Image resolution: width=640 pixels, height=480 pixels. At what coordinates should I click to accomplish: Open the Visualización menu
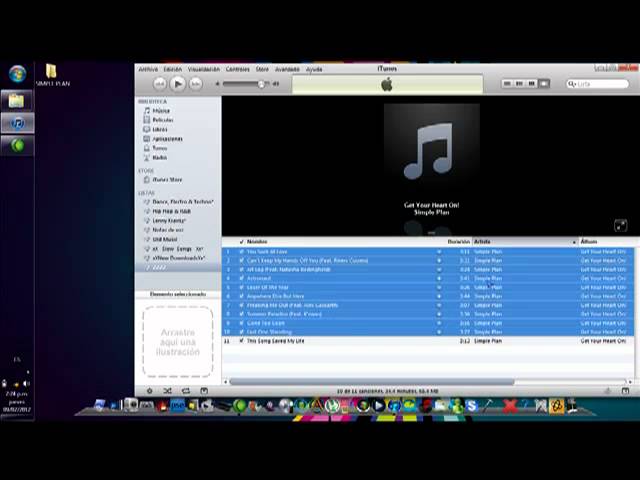204,69
